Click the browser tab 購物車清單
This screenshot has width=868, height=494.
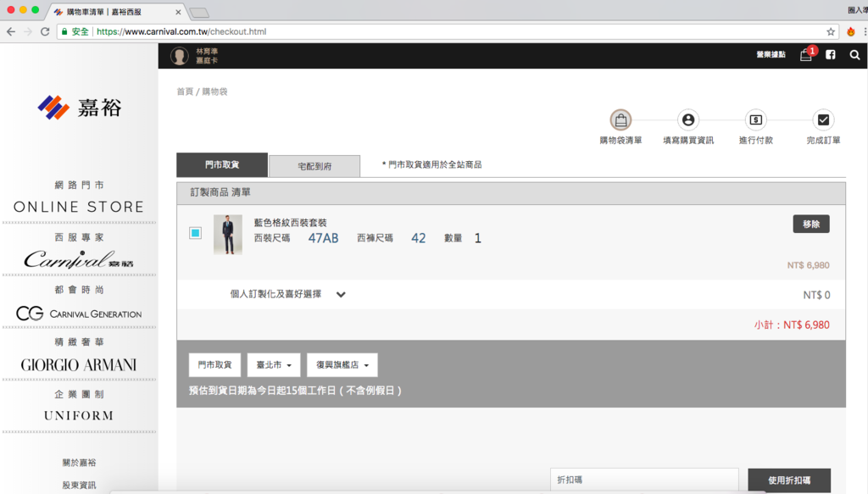[117, 12]
